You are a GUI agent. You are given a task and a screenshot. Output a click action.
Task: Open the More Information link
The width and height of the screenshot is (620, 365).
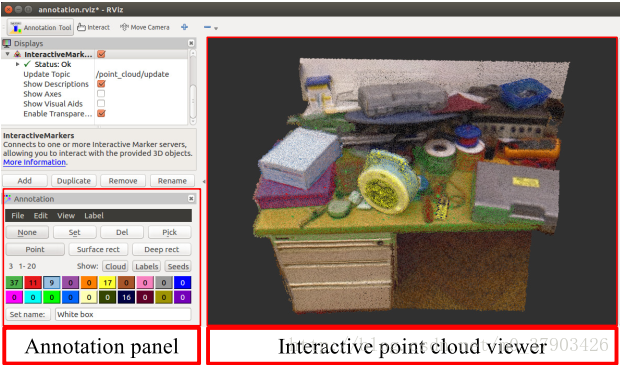pos(34,162)
